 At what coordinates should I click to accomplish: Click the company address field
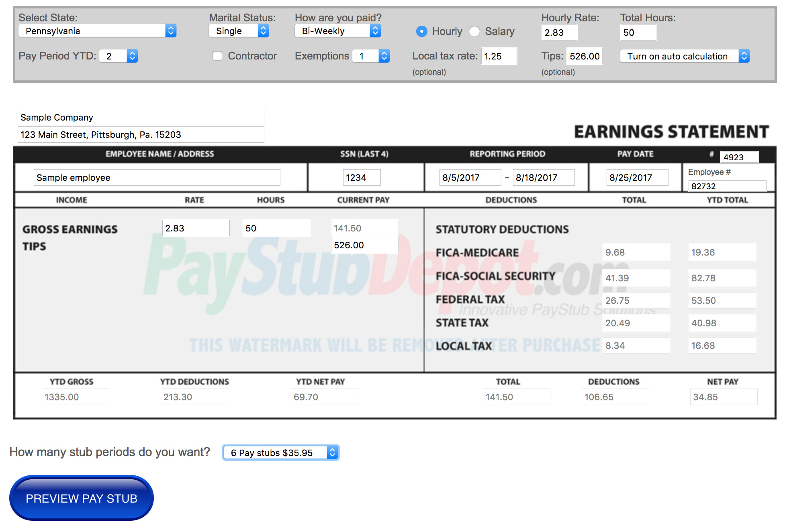pyautogui.click(x=141, y=135)
